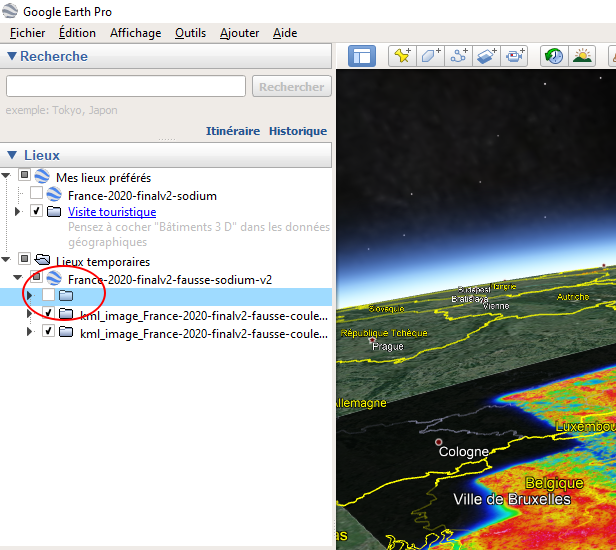Click the République Tchèque map label

tap(384, 333)
